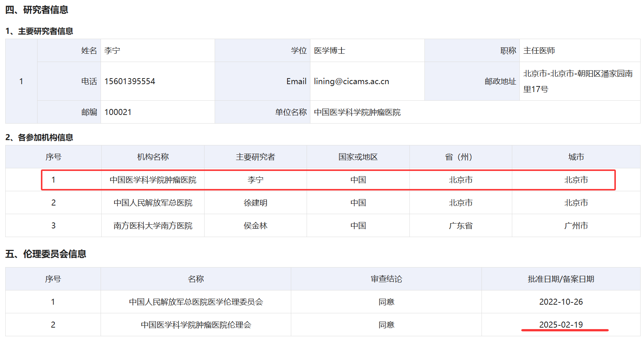
Task: Click the 省（州） column header
Action: click(461, 157)
